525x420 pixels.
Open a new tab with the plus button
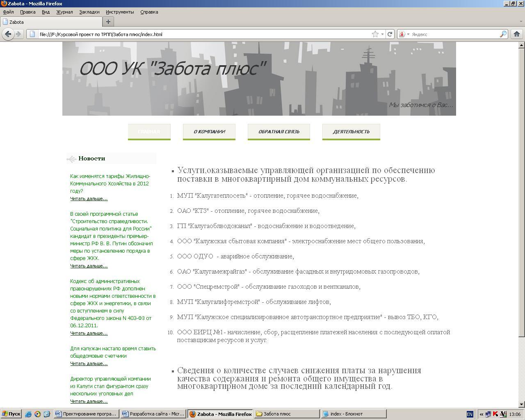click(x=108, y=22)
